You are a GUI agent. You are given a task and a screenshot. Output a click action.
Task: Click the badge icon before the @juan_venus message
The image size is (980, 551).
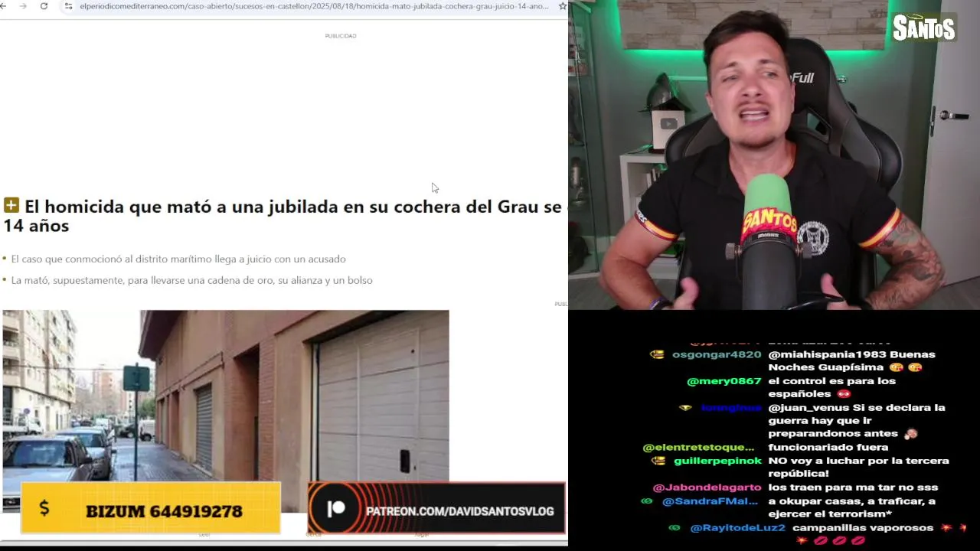pyautogui.click(x=685, y=408)
